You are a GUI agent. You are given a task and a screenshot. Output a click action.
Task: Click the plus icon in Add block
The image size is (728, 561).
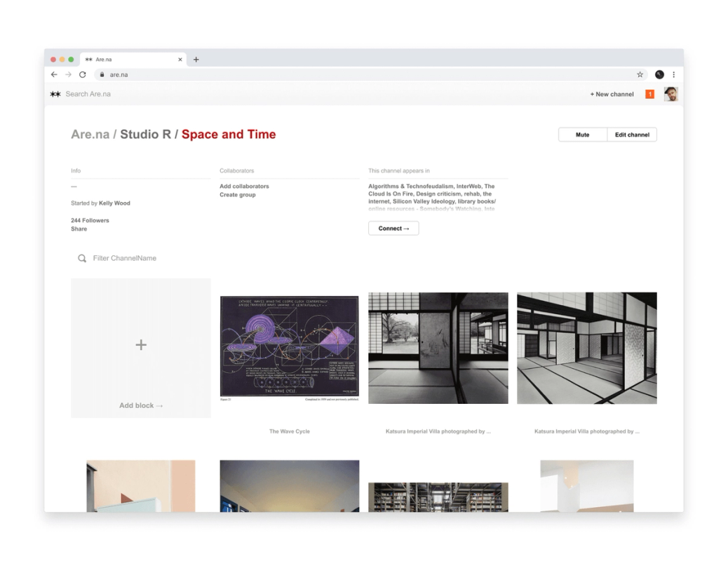[x=141, y=344]
